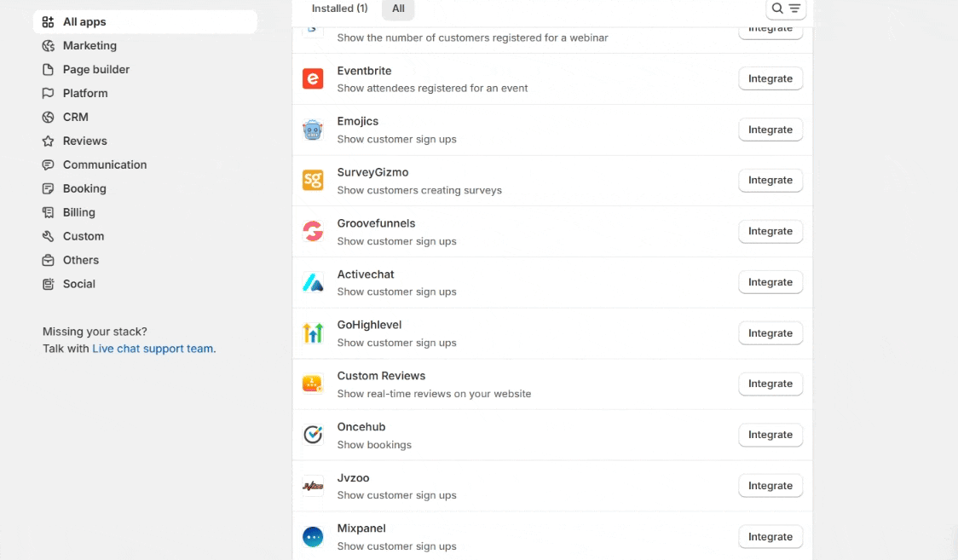
Task: Click the Groovefunnels app name
Action: pos(376,223)
